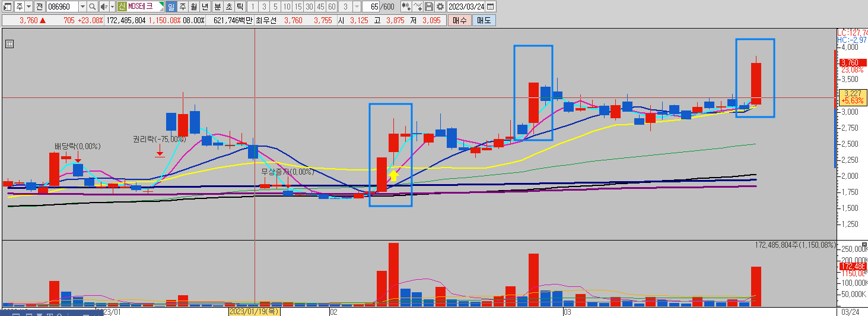
Task: Select the 주 weekly chart period
Action: pos(182,7)
